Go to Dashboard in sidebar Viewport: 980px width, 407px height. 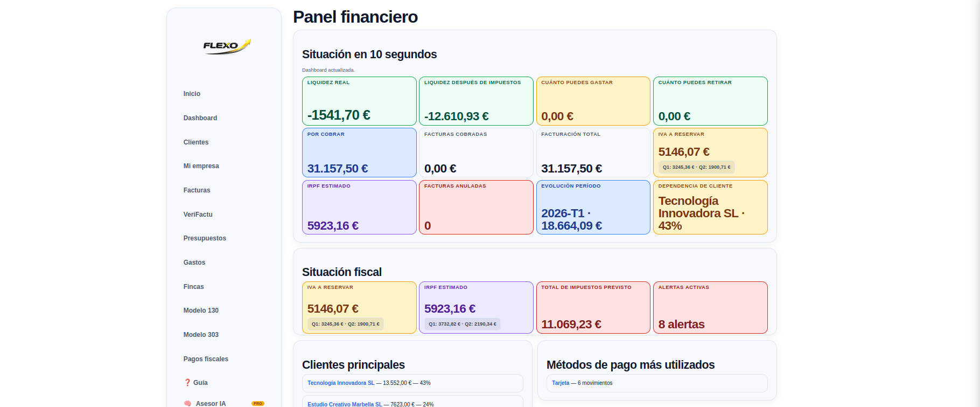click(x=200, y=118)
